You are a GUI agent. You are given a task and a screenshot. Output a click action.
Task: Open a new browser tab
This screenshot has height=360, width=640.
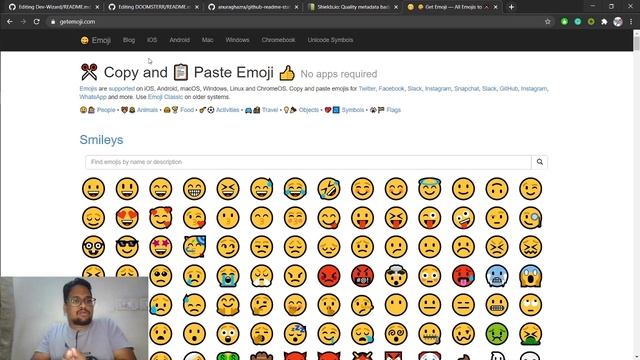511,7
